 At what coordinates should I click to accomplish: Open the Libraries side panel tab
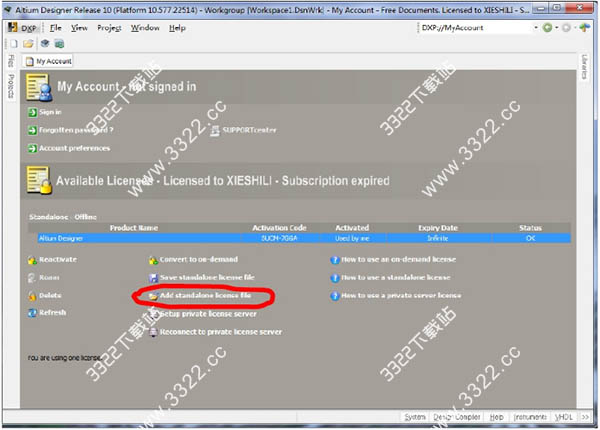click(584, 67)
